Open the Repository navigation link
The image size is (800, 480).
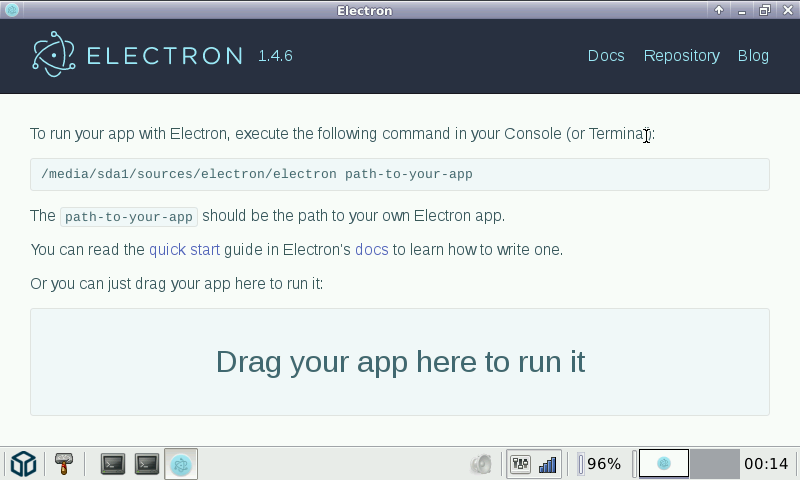click(681, 56)
